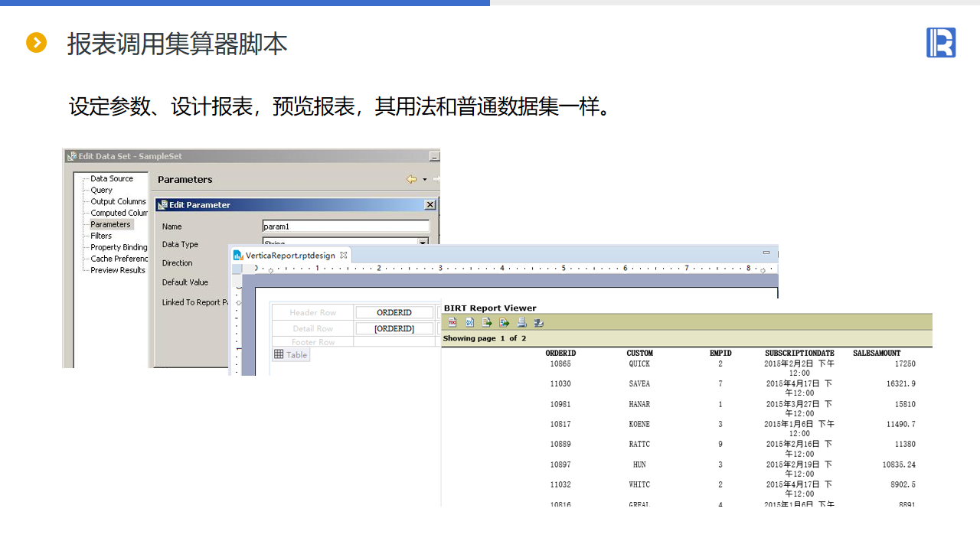Screen dimensions: 980x551
Task: Close the Edit Parameter dialog
Action: pos(430,205)
